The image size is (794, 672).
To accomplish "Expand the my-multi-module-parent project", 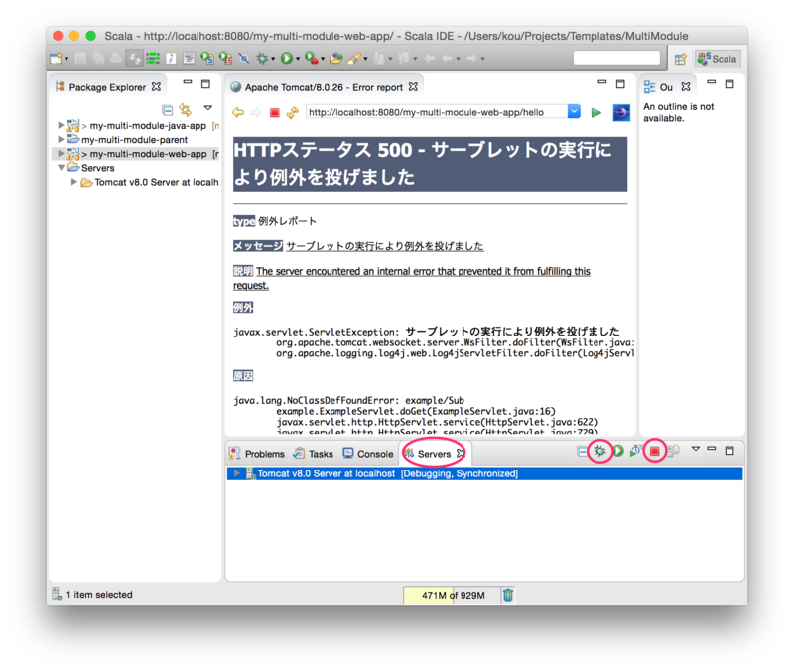I will (61, 139).
